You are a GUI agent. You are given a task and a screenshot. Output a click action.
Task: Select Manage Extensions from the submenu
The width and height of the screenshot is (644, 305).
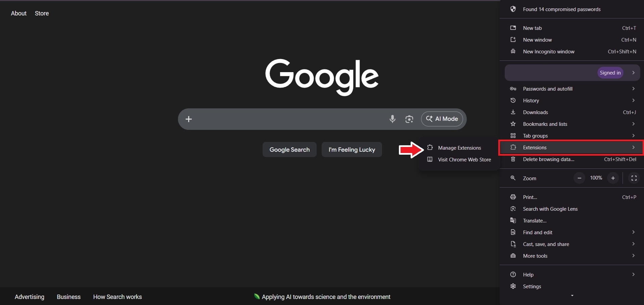(459, 148)
